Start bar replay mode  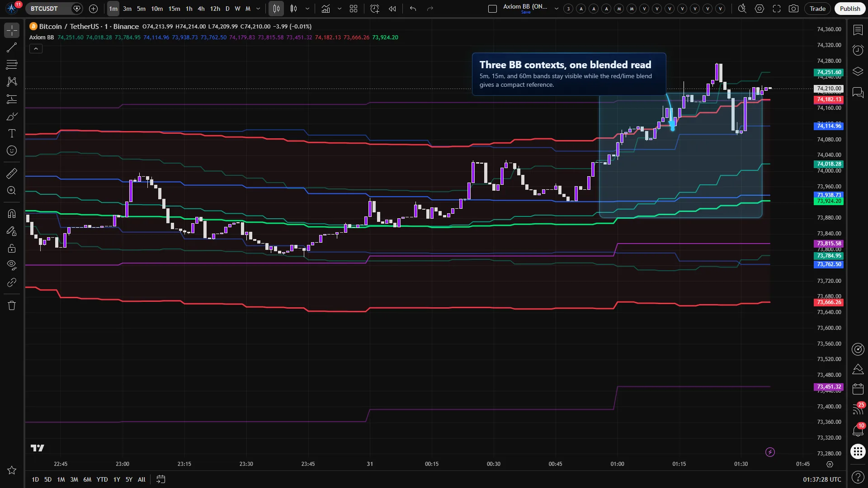392,9
